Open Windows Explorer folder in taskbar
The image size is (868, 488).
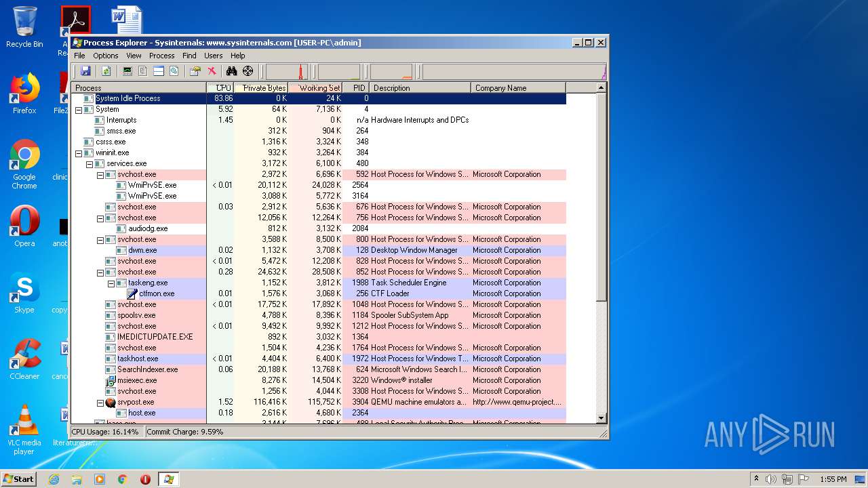[x=77, y=479]
